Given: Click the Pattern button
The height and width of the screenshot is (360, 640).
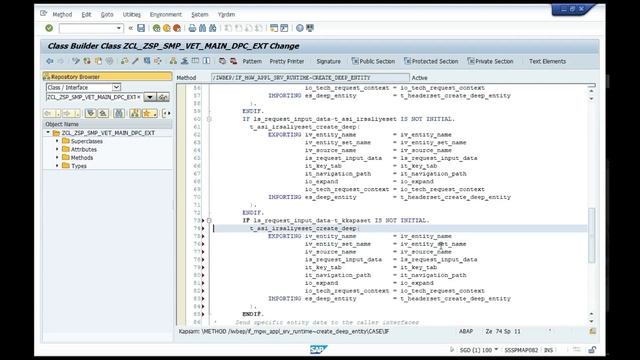Looking at the screenshot, I should coord(252,61).
